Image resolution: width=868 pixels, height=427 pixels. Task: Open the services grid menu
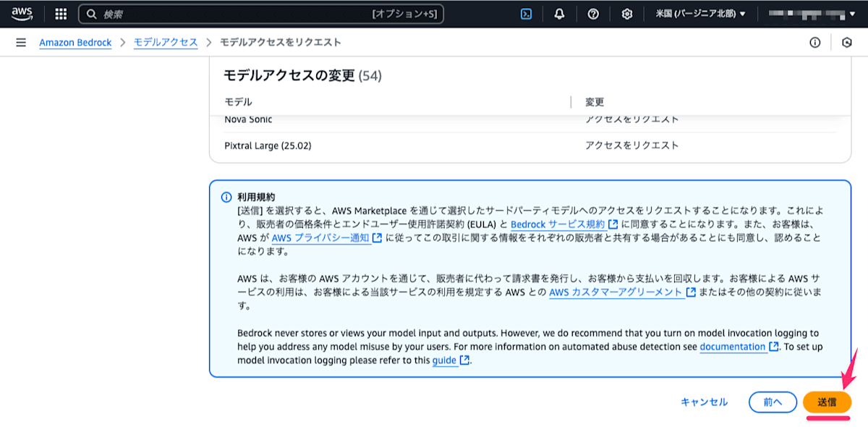[x=61, y=14]
